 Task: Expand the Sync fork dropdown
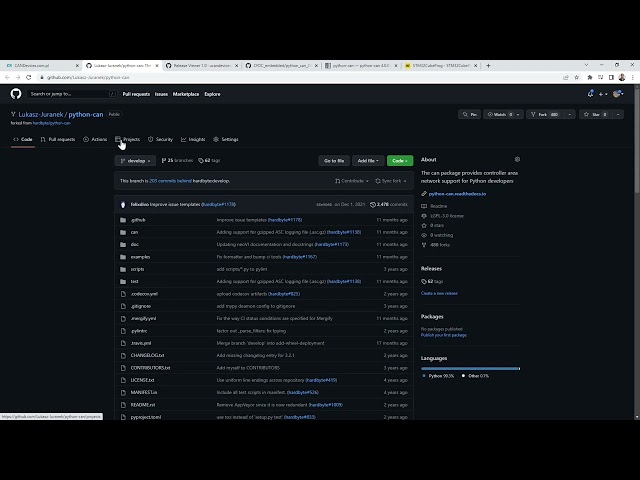tap(391, 181)
